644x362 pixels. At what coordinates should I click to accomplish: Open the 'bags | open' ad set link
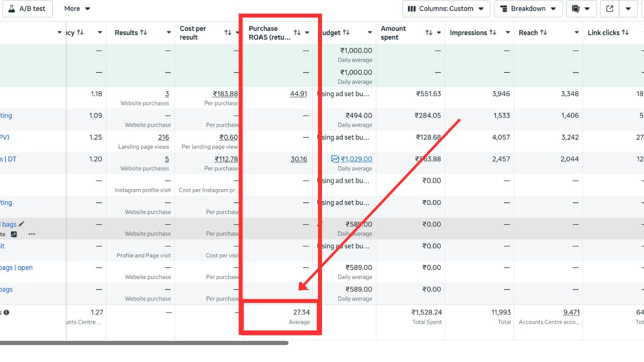pos(16,267)
